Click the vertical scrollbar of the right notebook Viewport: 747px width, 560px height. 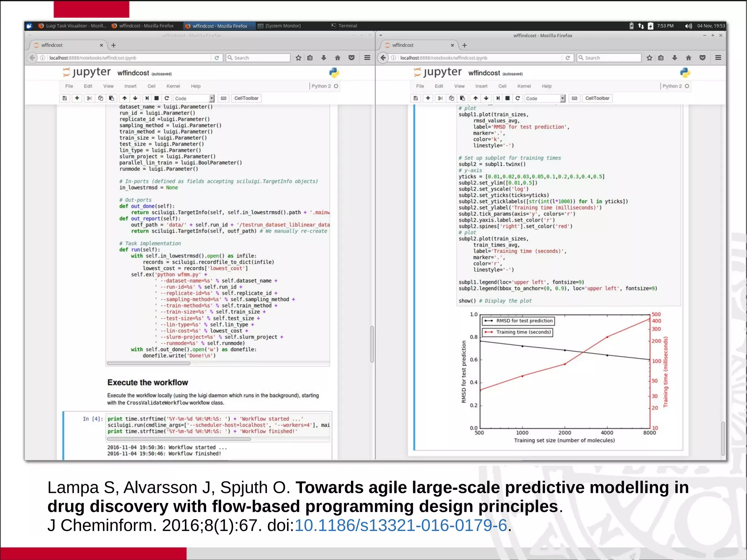click(723, 438)
